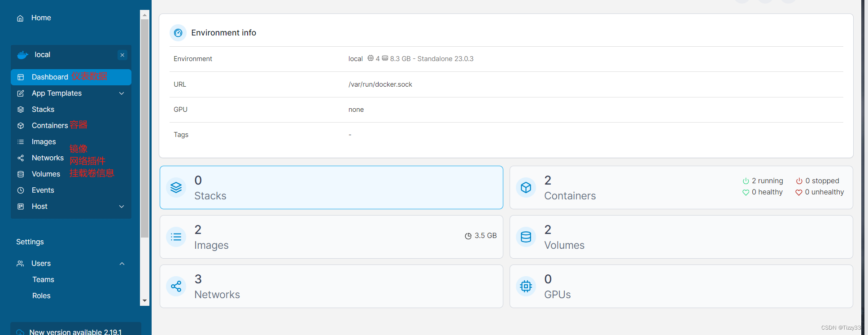
Task: Click the Stacks layers icon in dashboard tile
Action: pos(176,187)
